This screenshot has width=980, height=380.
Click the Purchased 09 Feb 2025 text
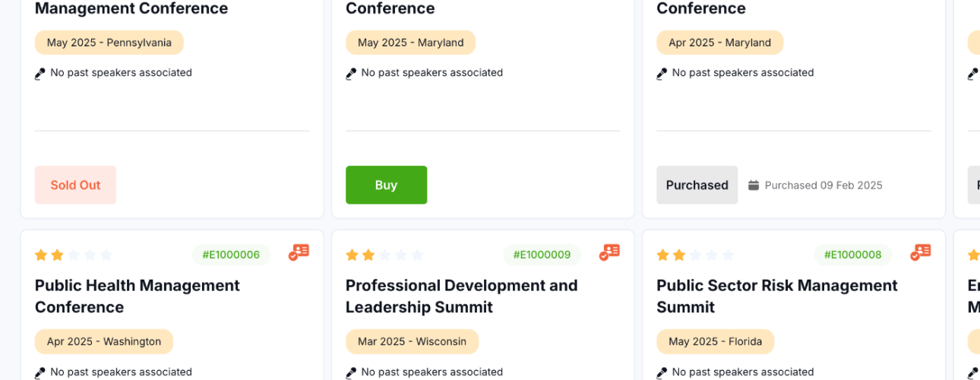pyautogui.click(x=824, y=185)
